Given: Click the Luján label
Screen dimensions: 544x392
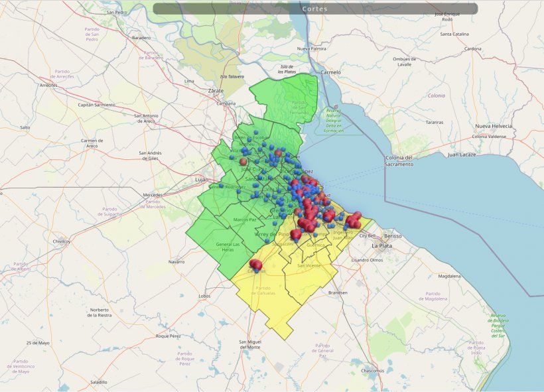Looking at the screenshot, I should (x=202, y=179).
